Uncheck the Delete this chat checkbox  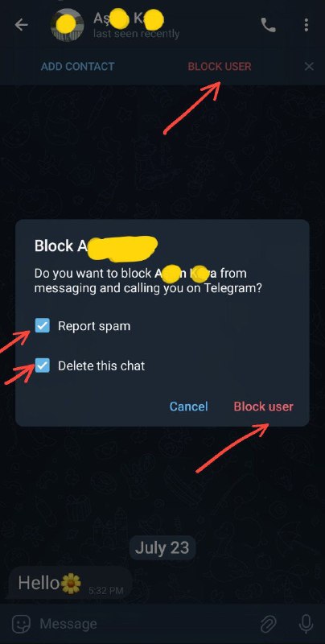coord(43,365)
